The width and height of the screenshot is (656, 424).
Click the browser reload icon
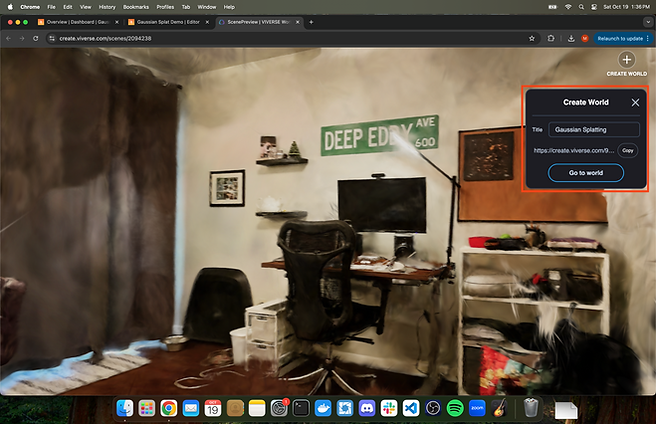click(36, 38)
